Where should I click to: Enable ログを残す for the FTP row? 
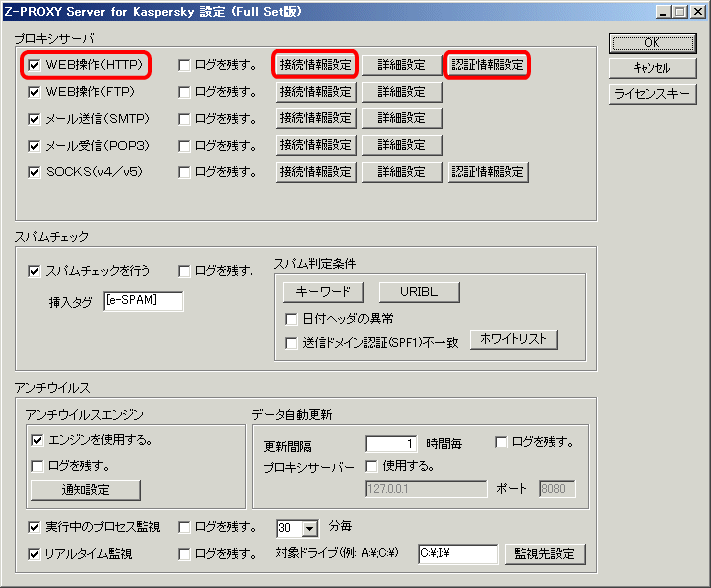(x=184, y=92)
